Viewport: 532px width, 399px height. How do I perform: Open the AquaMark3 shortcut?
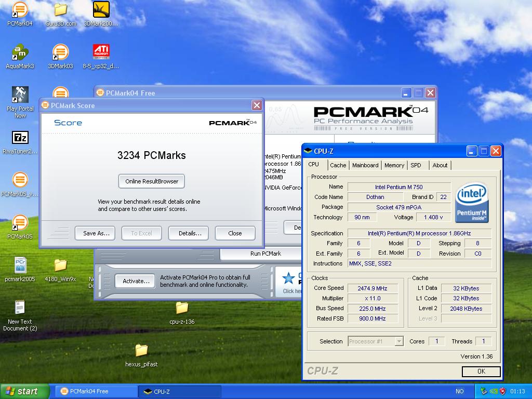(20, 56)
